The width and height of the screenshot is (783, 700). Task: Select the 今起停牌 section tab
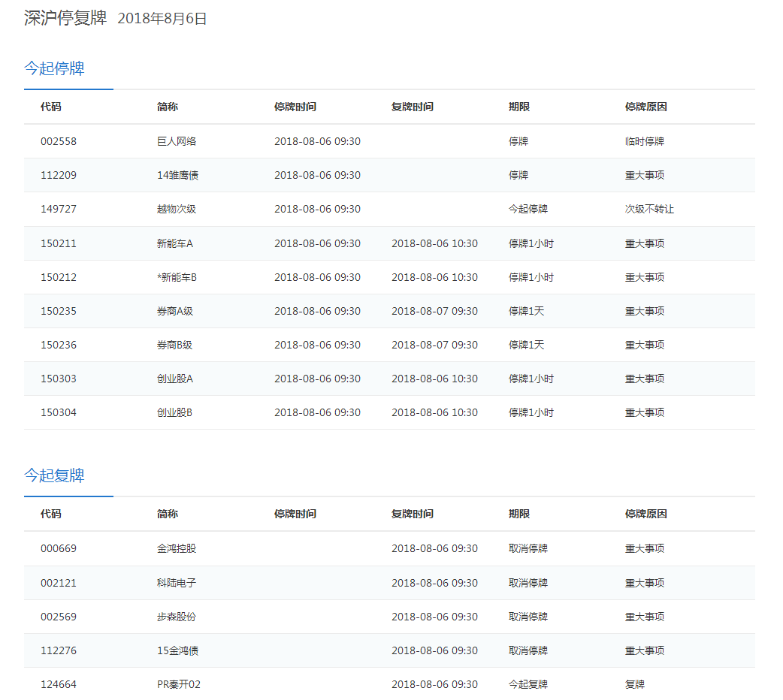[54, 68]
